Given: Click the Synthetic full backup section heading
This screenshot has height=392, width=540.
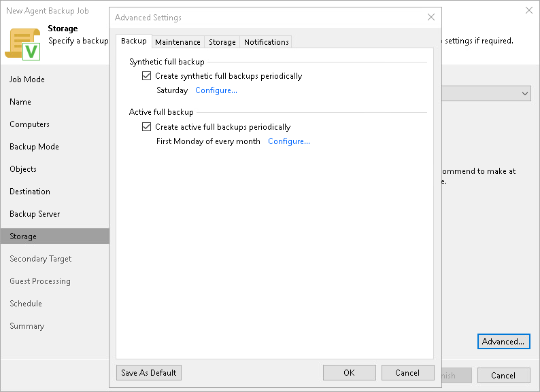Looking at the screenshot, I should 167,62.
